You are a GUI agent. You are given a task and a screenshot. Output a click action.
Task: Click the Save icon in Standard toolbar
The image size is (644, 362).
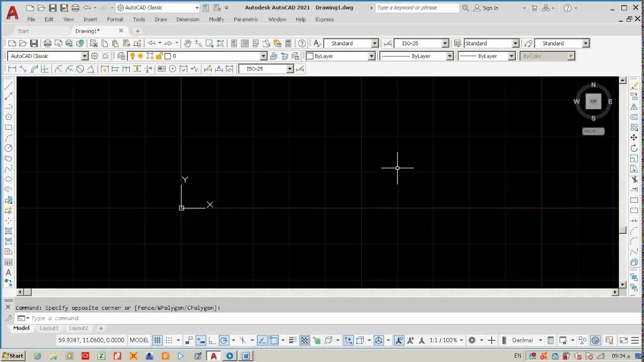(34, 43)
